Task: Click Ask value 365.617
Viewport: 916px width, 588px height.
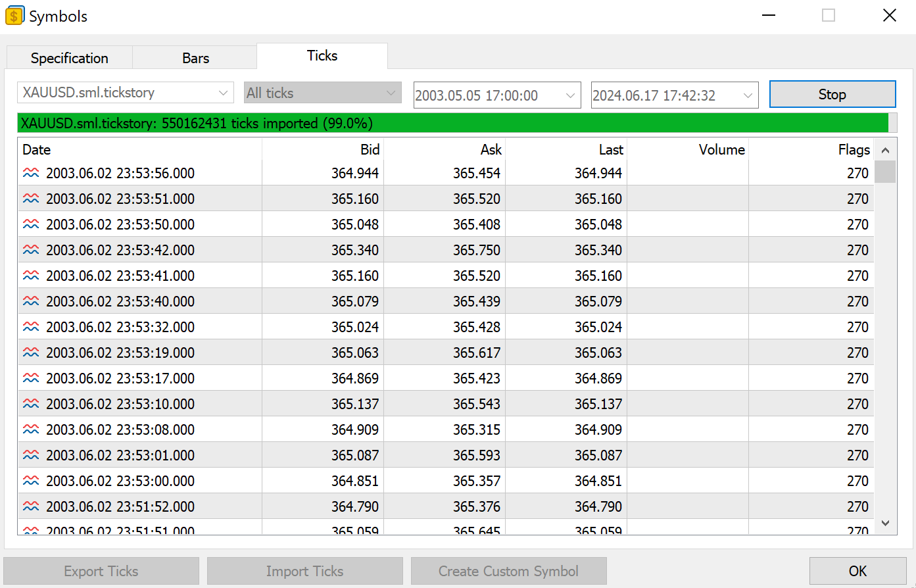Action: coord(477,353)
